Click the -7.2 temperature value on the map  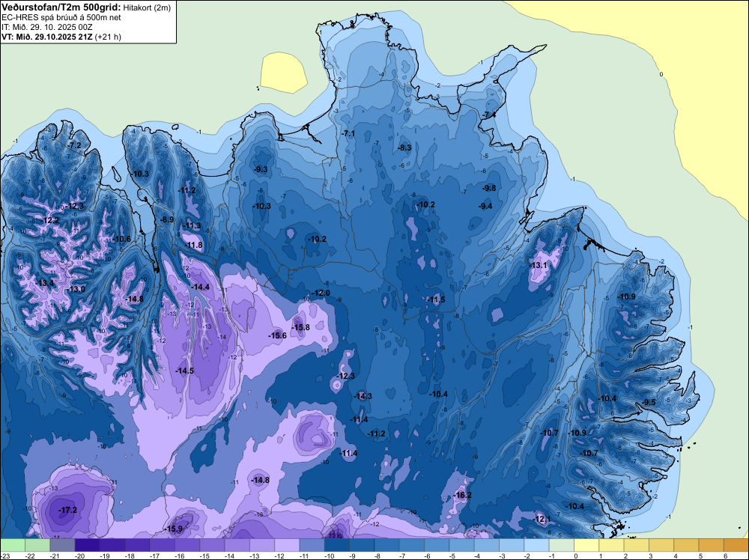[73, 145]
